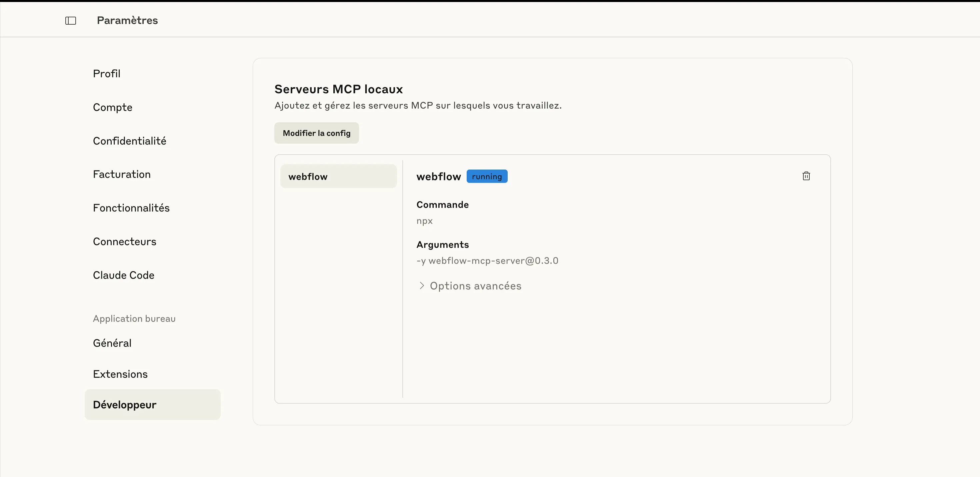This screenshot has width=980, height=477.
Task: Open the Profil settings tab
Action: pos(107,74)
